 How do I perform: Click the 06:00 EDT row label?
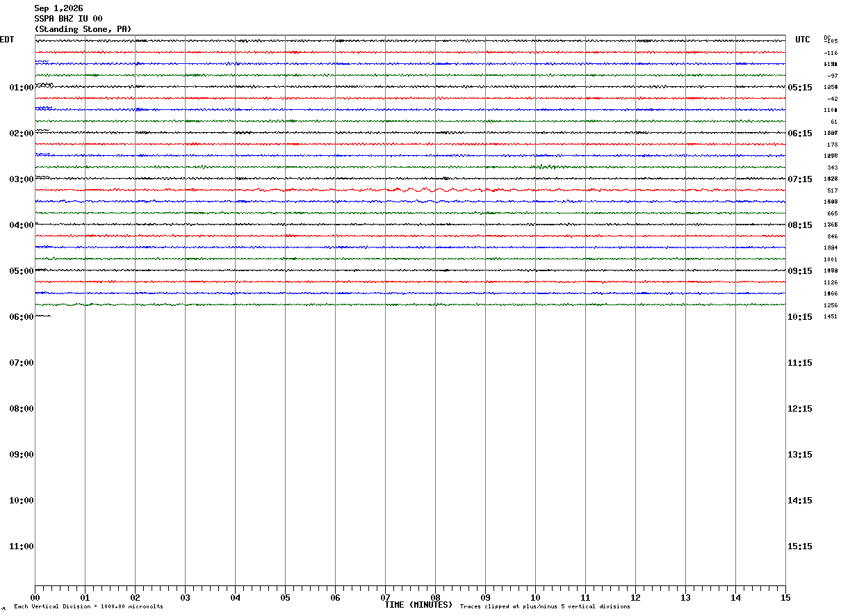pos(22,317)
